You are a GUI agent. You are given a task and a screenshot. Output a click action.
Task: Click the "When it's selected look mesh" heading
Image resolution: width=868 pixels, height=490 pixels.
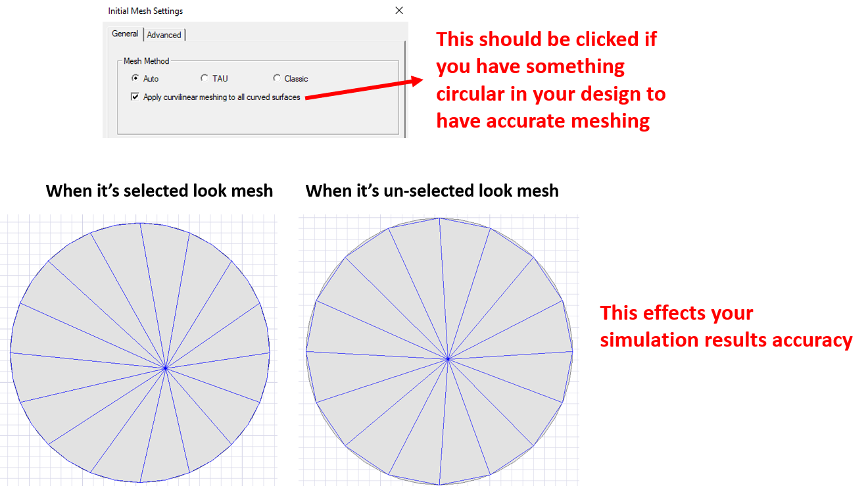(x=159, y=191)
